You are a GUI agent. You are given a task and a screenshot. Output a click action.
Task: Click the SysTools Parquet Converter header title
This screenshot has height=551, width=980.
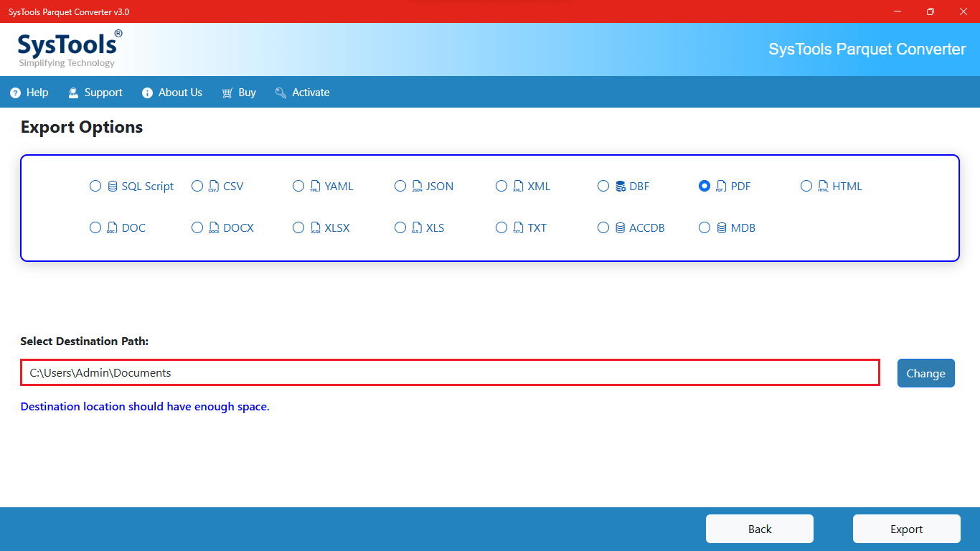click(x=867, y=50)
